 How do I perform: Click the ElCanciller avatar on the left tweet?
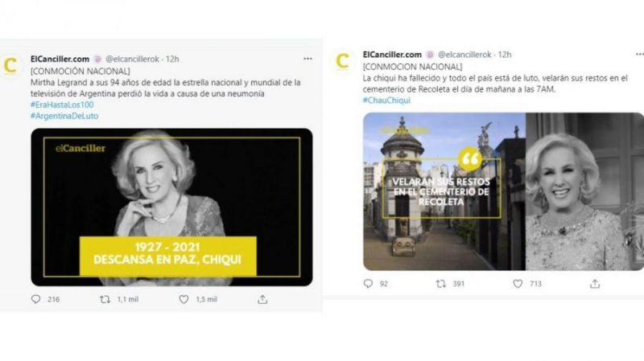click(11, 66)
